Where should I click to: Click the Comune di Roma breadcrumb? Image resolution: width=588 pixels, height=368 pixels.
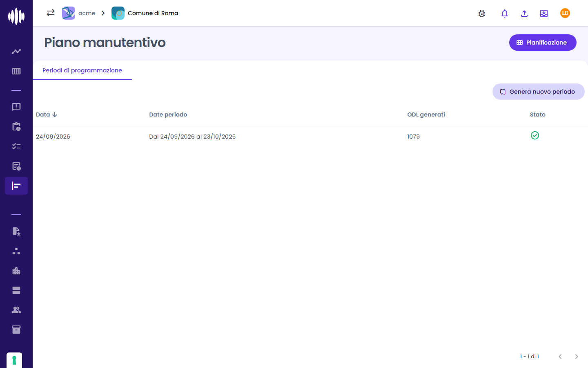coord(145,13)
